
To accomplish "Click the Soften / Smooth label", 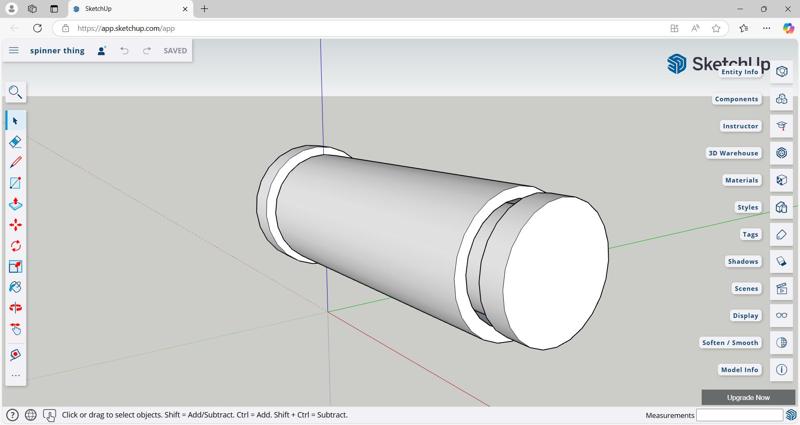I will tap(730, 342).
